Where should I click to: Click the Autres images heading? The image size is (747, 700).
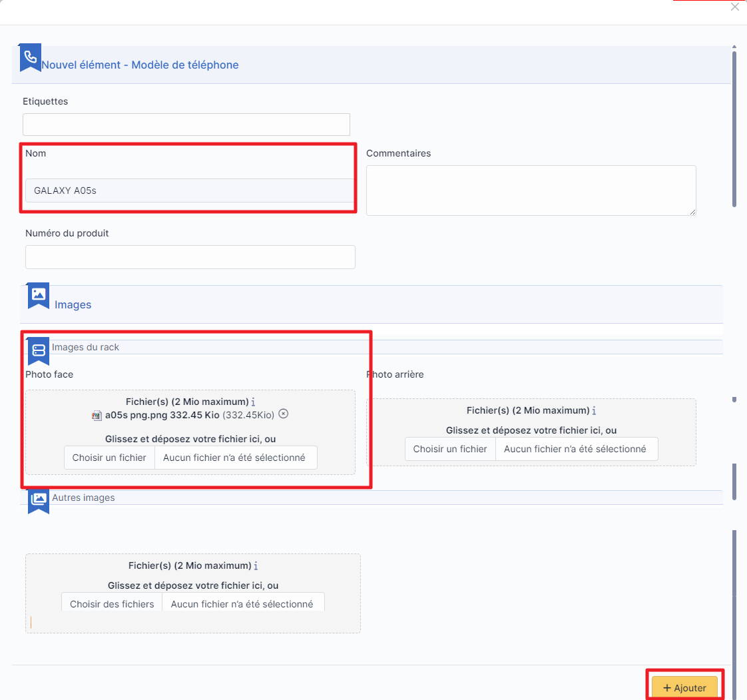coord(83,498)
